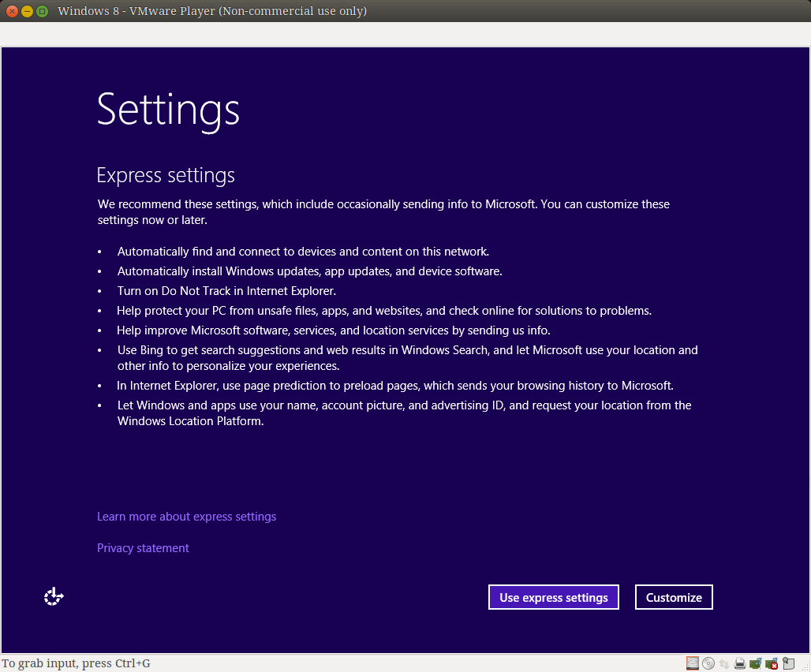811x672 pixels.
Task: Click 'Use Bing to get search suggestions' line
Action: click(408, 358)
